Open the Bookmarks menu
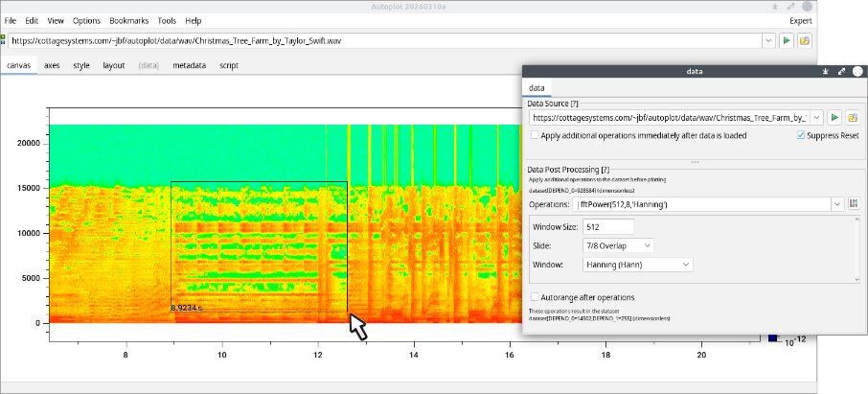The image size is (868, 394). click(x=128, y=20)
